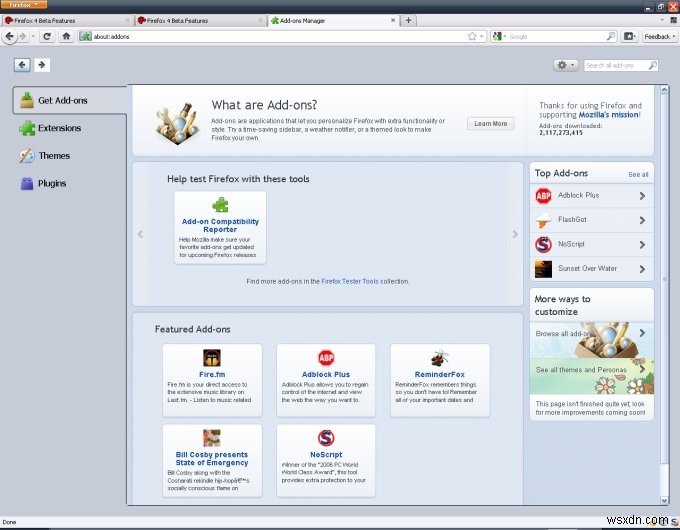Click the Adblock Plus featured icon
The width and height of the screenshot is (680, 530).
click(x=326, y=358)
